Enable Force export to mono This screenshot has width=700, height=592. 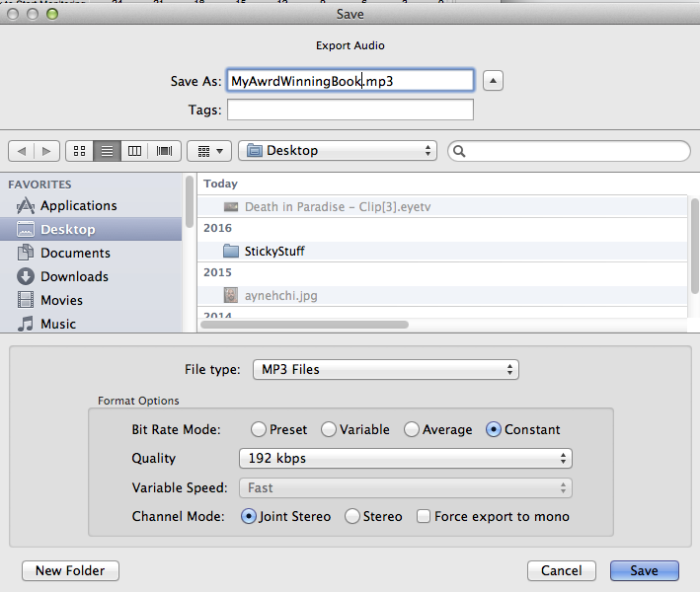tap(424, 516)
